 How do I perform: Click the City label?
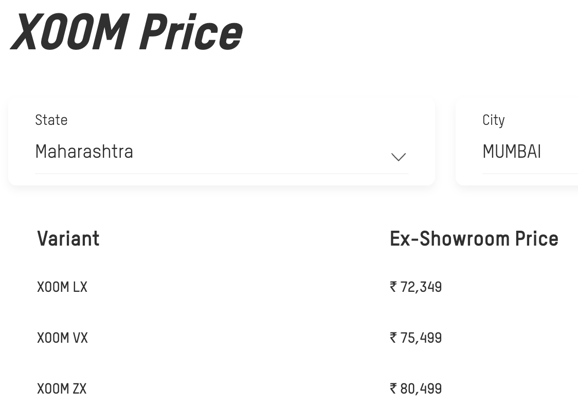493,120
